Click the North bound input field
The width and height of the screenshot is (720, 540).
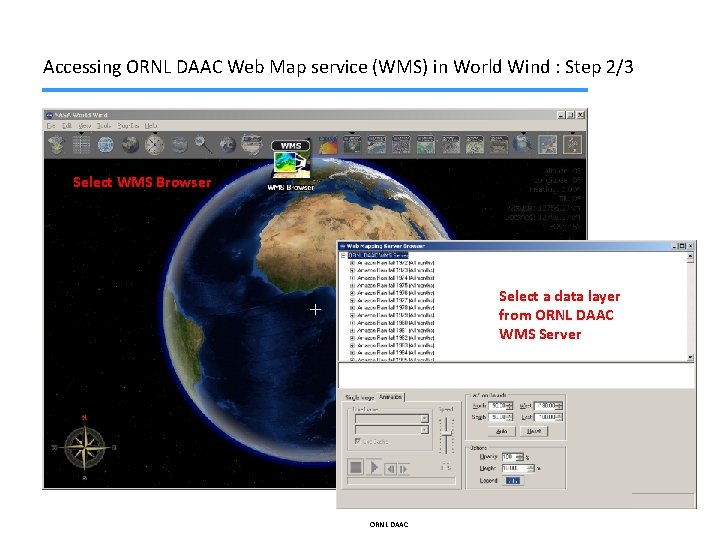[x=500, y=406]
